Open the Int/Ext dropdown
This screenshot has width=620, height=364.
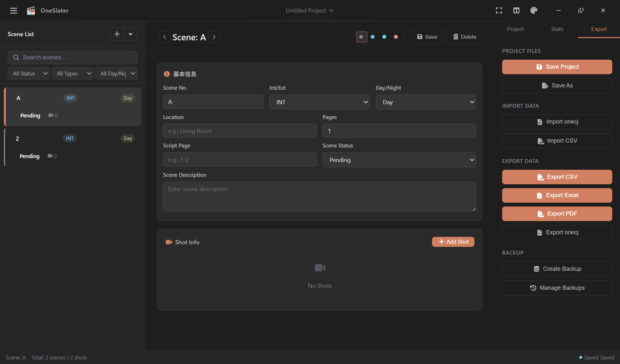coord(320,102)
